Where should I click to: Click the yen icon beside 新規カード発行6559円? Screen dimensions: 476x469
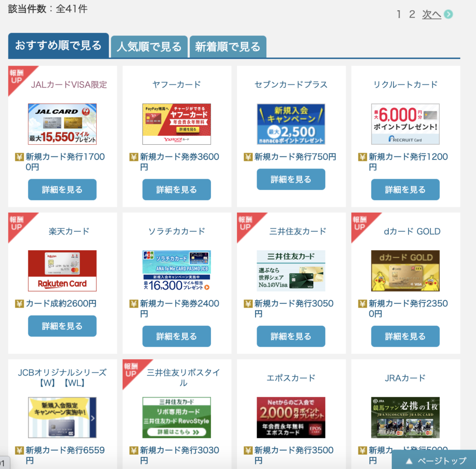coord(20,450)
